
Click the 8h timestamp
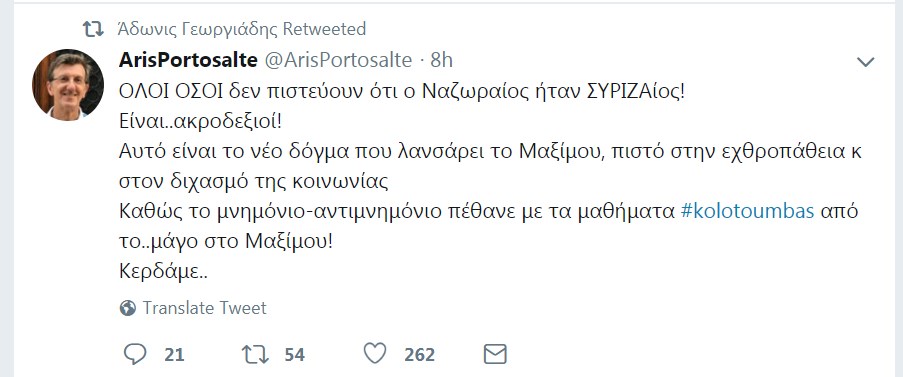pos(442,60)
